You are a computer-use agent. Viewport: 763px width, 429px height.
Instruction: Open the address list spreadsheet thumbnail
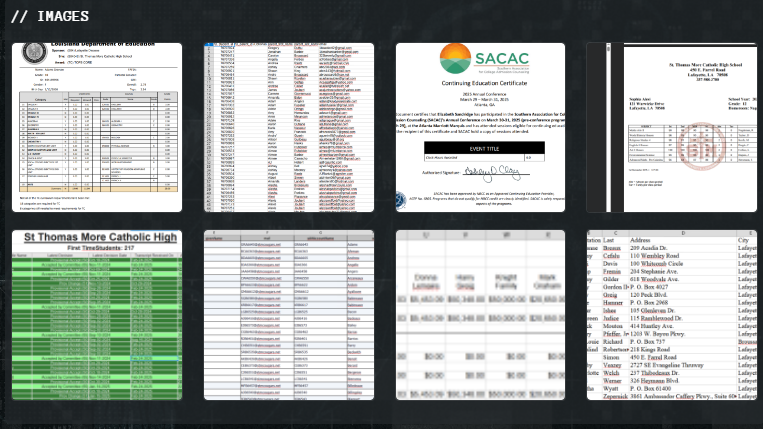pyautogui.click(x=674, y=313)
